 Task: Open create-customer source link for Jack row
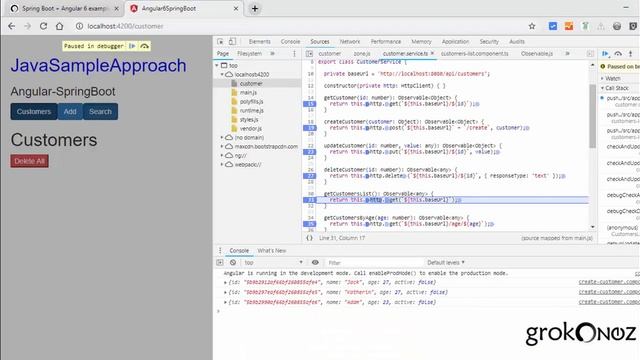[x=609, y=282]
